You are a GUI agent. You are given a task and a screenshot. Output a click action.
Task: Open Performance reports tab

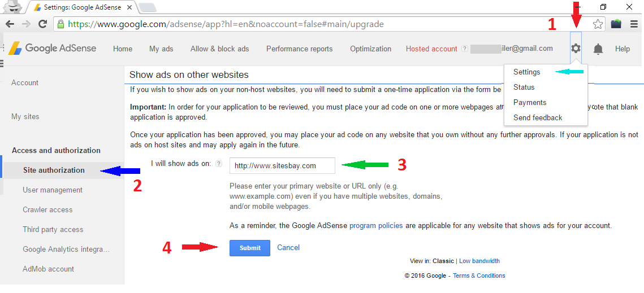(300, 49)
